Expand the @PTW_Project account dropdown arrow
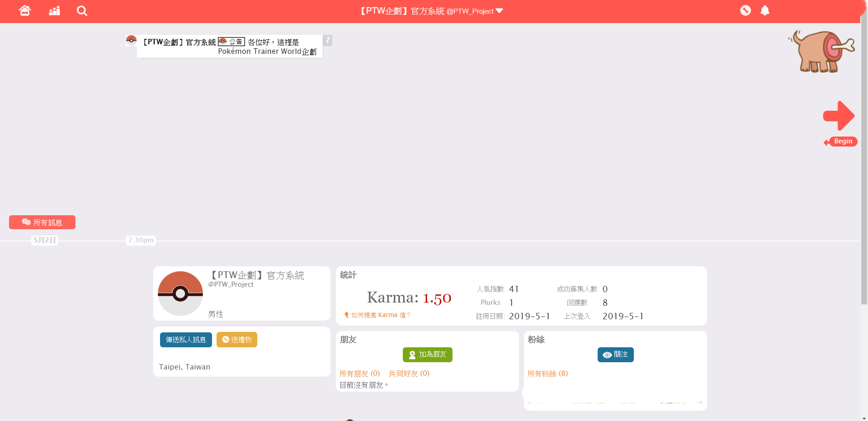Screen dimensions: 868x421 pos(500,11)
